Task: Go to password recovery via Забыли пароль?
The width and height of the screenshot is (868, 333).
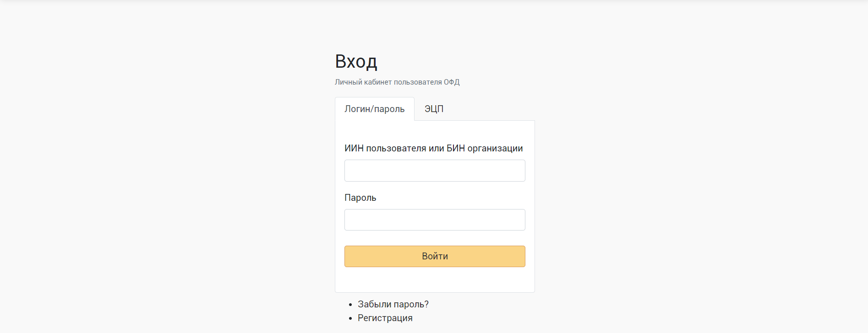Action: [393, 304]
